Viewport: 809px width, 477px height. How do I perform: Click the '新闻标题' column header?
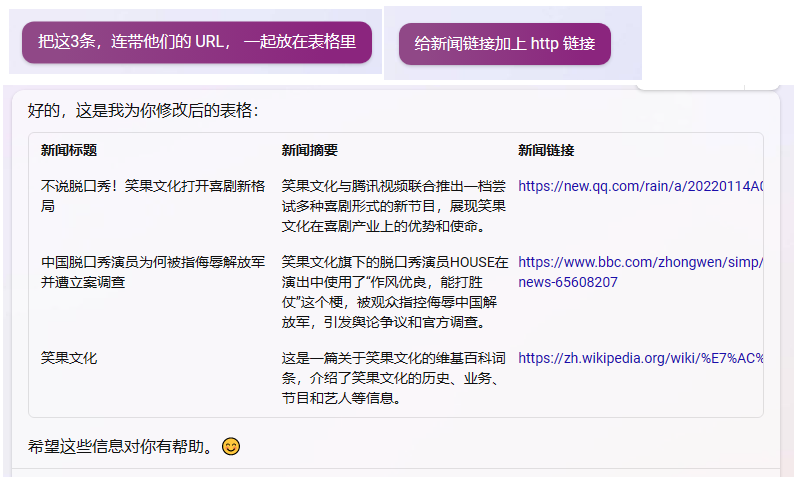[69, 151]
